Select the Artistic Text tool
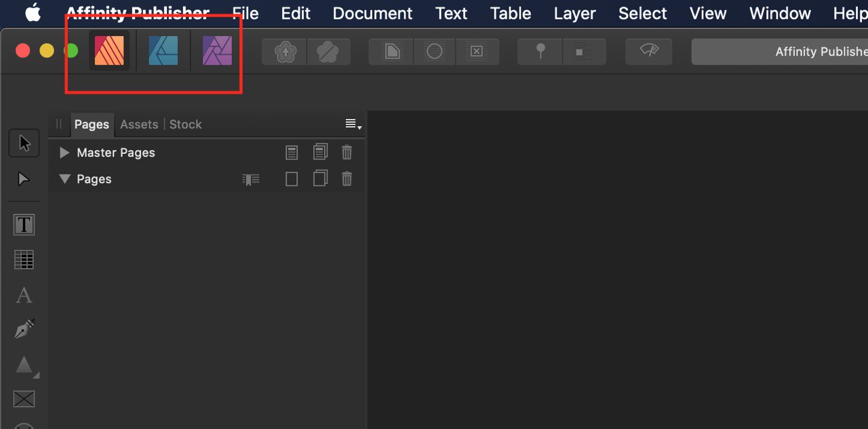This screenshot has width=868, height=429. (x=24, y=295)
